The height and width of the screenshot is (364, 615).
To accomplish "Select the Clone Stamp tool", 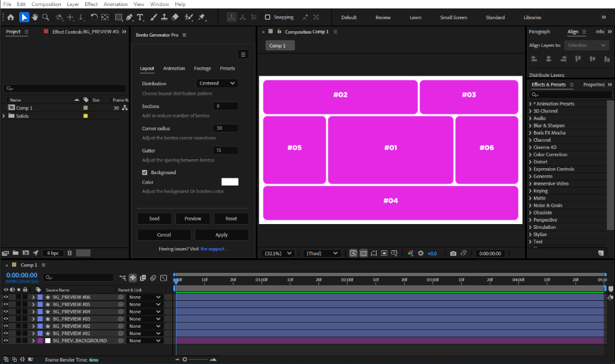I will [x=165, y=17].
